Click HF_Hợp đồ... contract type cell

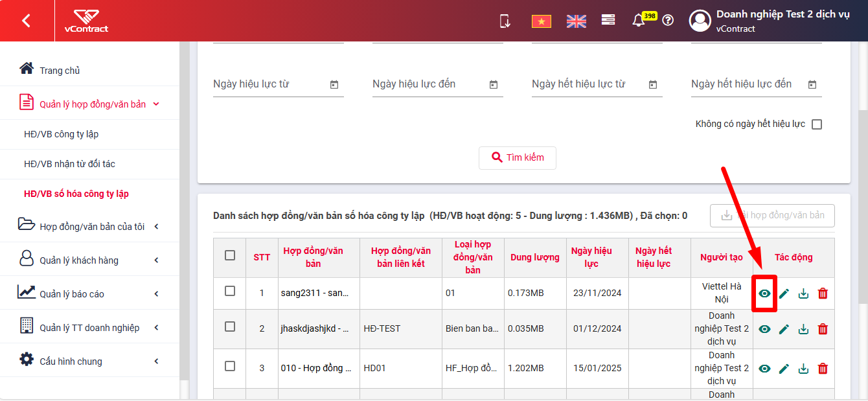[472, 368]
